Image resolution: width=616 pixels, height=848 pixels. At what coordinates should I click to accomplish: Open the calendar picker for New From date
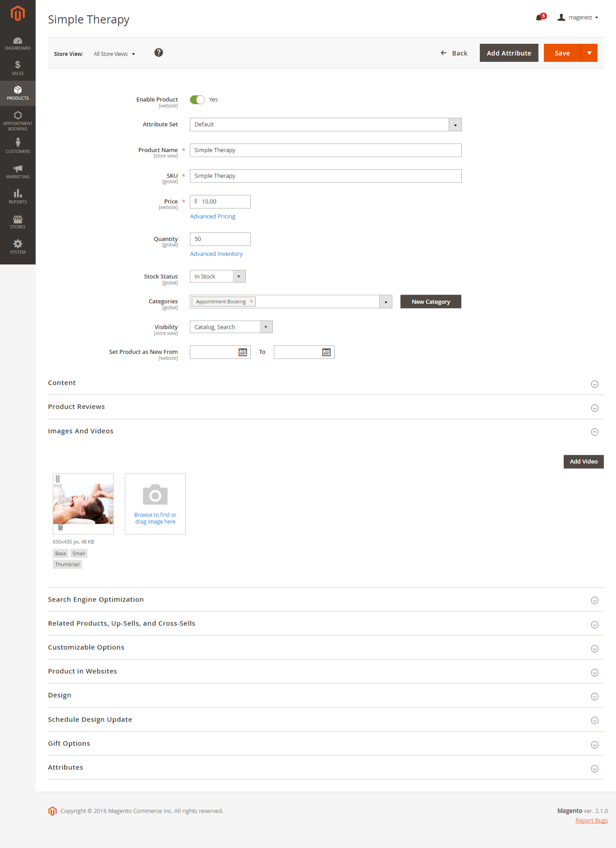click(243, 352)
